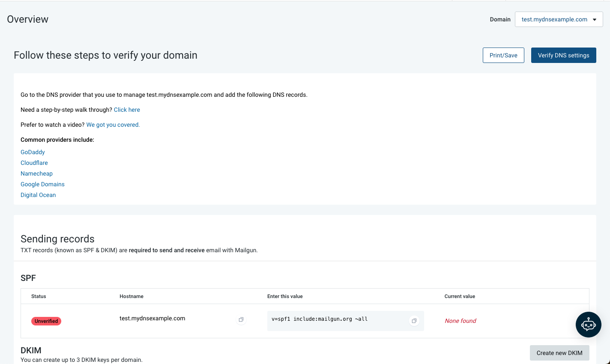Copy the hostname test.mydnsexample.com

pyautogui.click(x=241, y=319)
